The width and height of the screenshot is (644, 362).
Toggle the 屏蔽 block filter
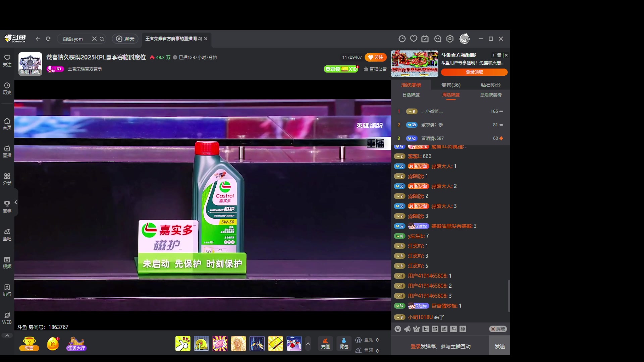(x=498, y=329)
